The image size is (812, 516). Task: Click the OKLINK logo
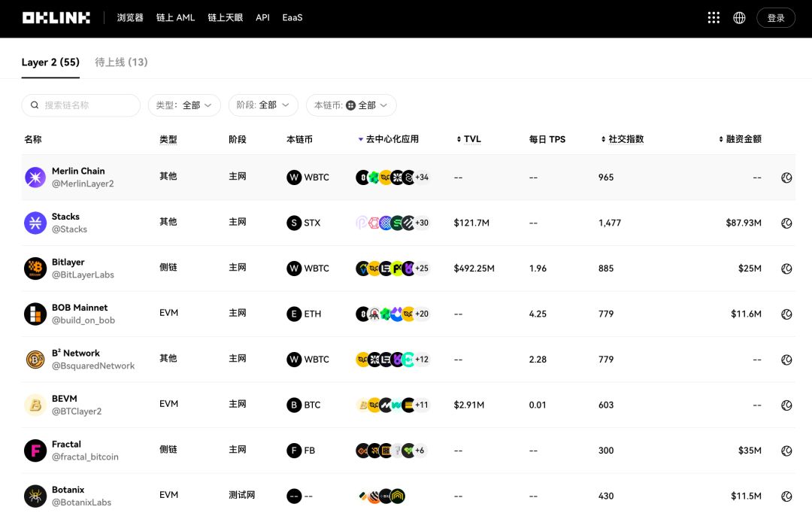click(x=56, y=17)
